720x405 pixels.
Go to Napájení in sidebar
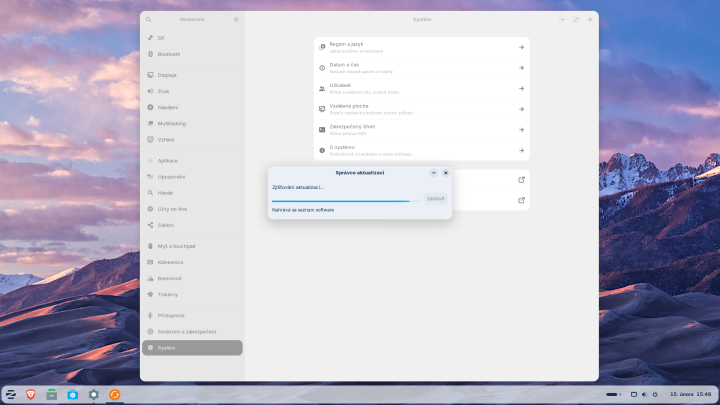pyautogui.click(x=192, y=107)
